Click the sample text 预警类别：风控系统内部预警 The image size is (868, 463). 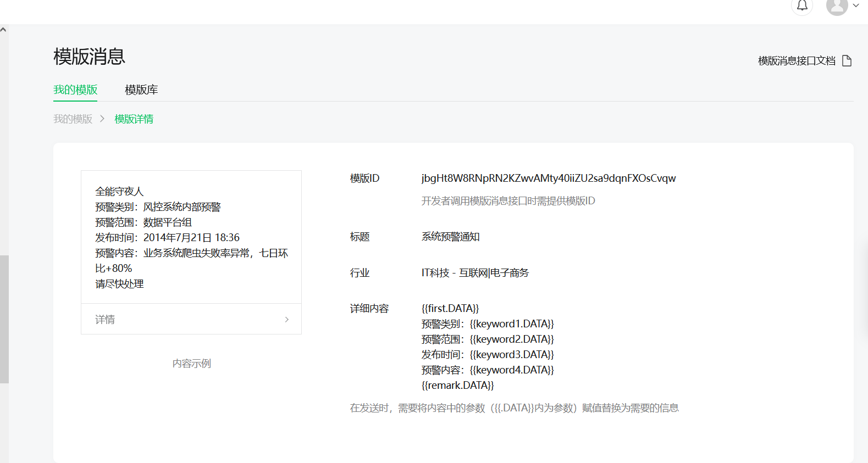tap(158, 207)
